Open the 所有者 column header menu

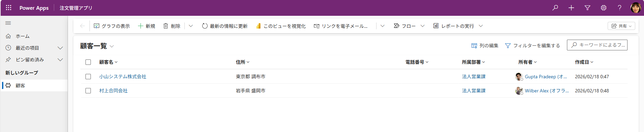coord(528,62)
